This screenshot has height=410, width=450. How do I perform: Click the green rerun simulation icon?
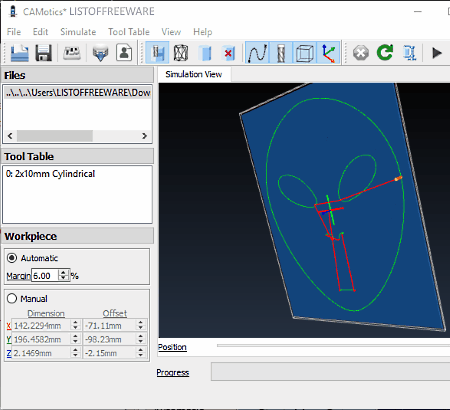pos(385,53)
